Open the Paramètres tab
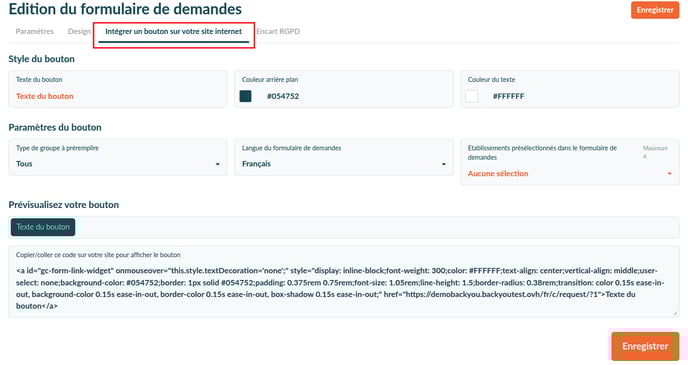The height and width of the screenshot is (365, 688). (34, 32)
